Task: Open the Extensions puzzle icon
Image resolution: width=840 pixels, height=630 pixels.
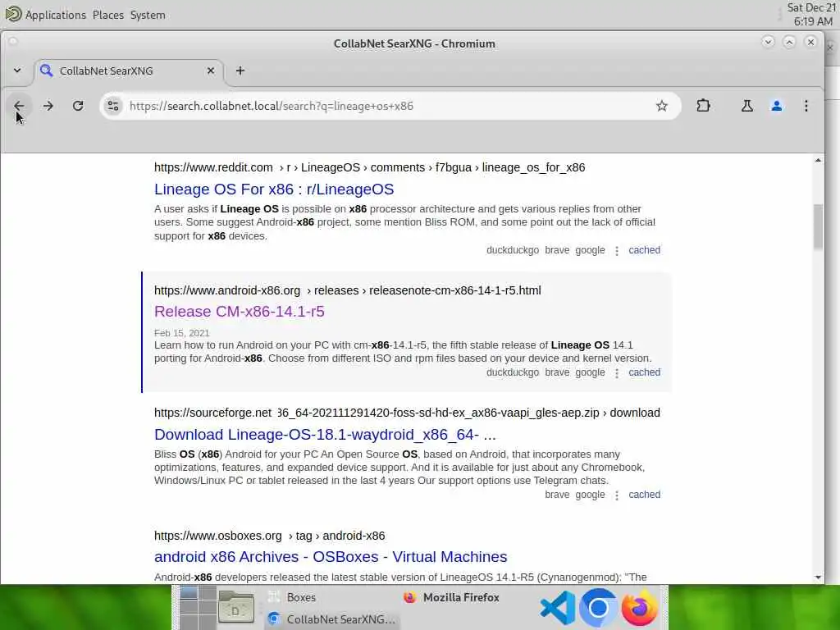Action: [703, 106]
